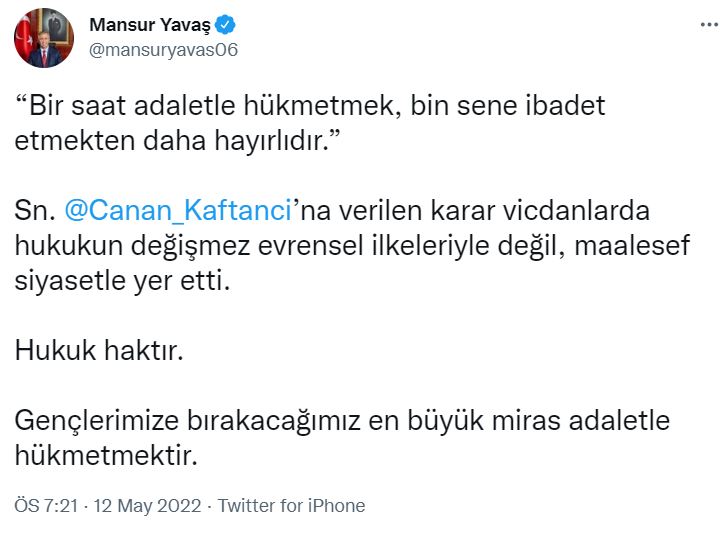This screenshot has height=534, width=720.
Task: Open the @mansuryavas06 handle
Action: [x=163, y=50]
